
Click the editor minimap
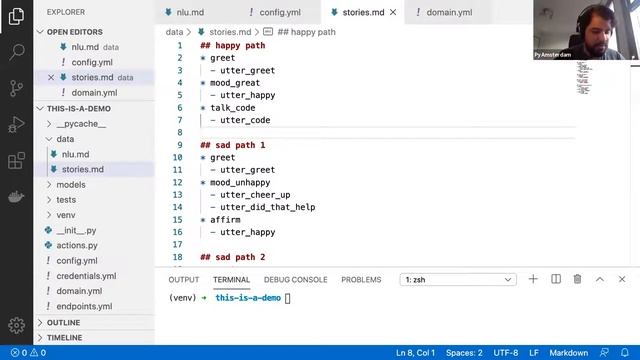(584, 78)
